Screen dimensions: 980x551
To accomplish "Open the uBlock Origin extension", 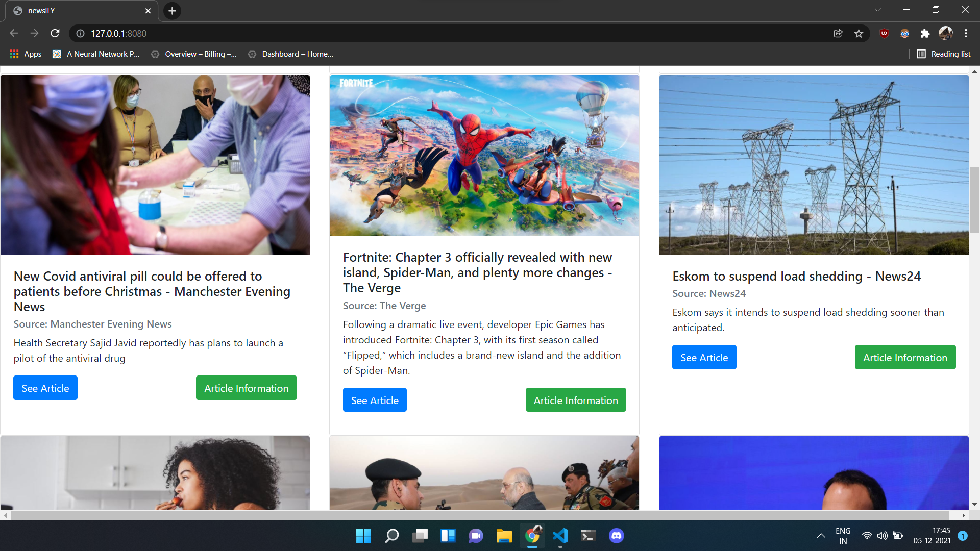I will pos(884,33).
